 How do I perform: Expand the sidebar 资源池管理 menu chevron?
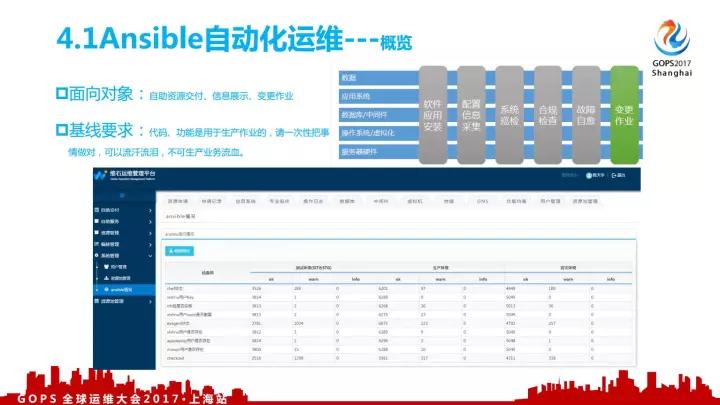(x=150, y=302)
